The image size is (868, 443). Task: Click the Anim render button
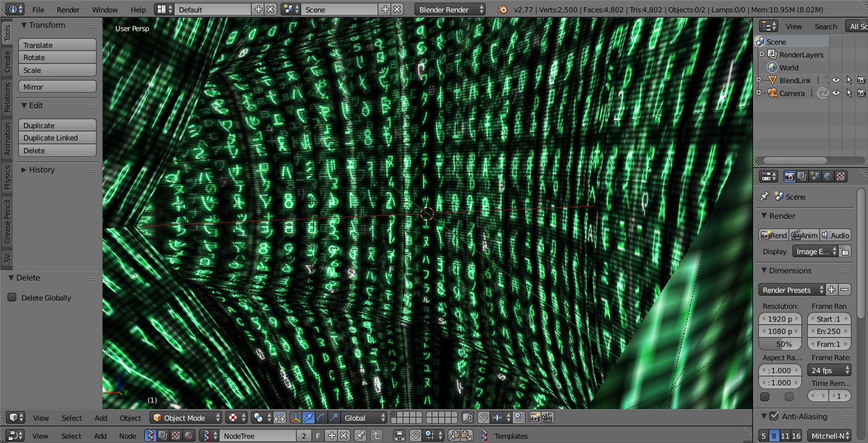(805, 235)
